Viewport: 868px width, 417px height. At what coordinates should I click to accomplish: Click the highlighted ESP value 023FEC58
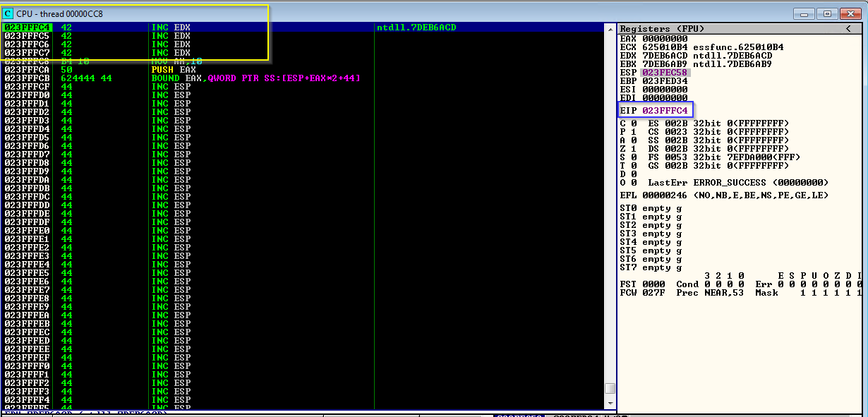(x=664, y=73)
